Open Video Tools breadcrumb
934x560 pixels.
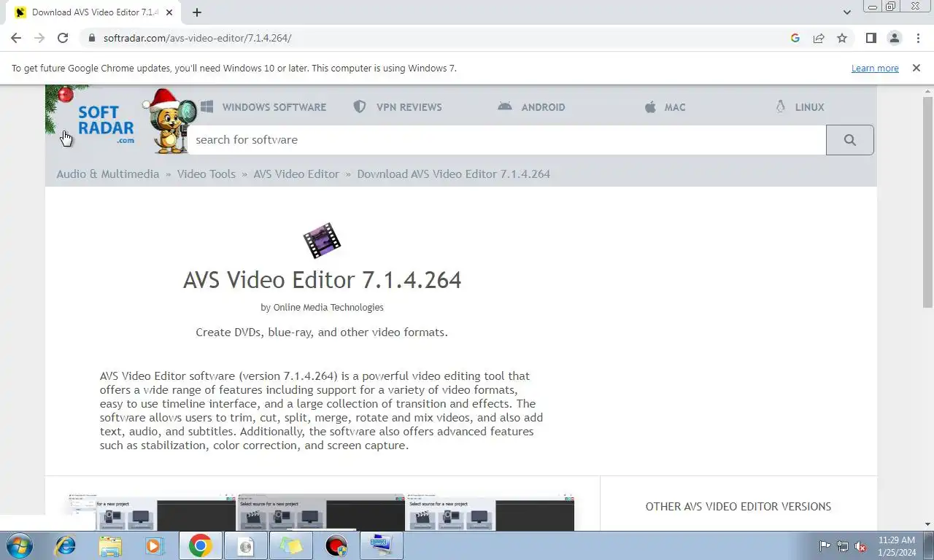click(x=207, y=174)
